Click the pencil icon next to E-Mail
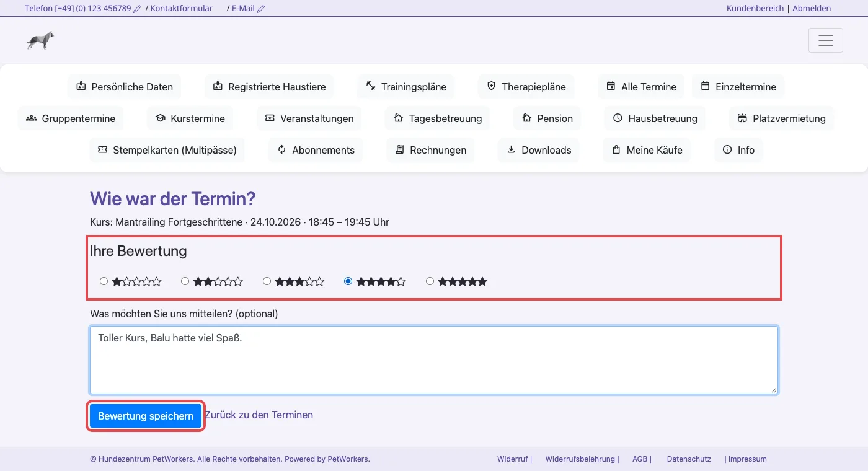 [x=261, y=9]
